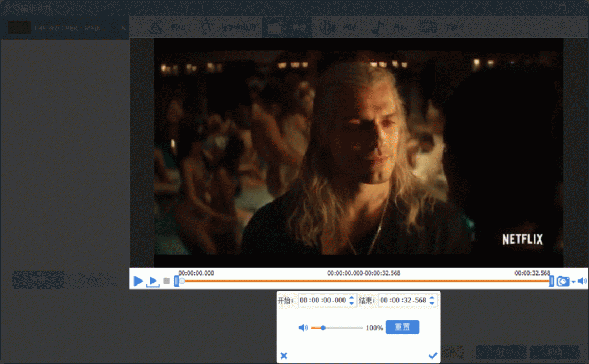This screenshot has width=589, height=364.
Task: Stop video playback
Action: pyautogui.click(x=166, y=281)
